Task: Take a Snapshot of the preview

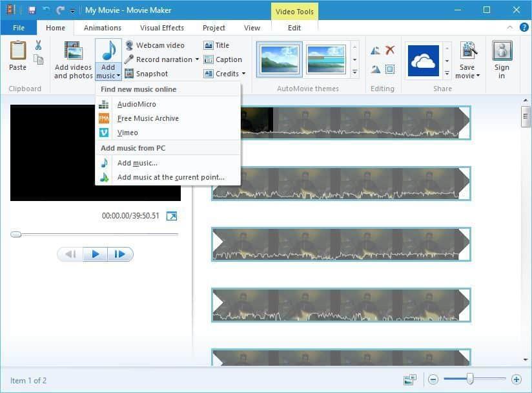Action: [146, 74]
